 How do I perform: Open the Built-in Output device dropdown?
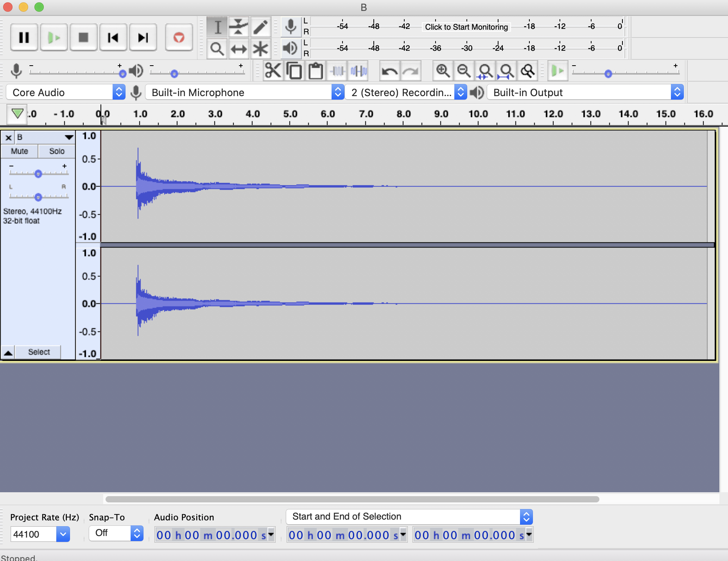coord(585,93)
